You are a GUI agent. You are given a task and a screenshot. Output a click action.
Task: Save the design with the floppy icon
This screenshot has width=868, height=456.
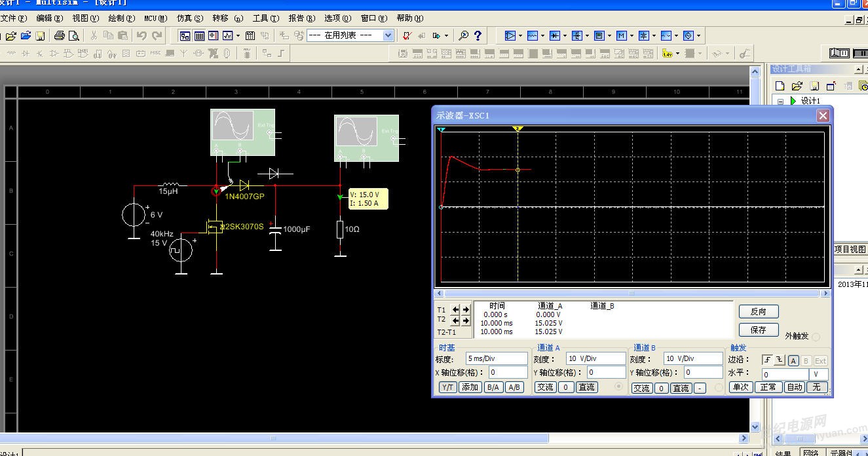click(x=40, y=35)
